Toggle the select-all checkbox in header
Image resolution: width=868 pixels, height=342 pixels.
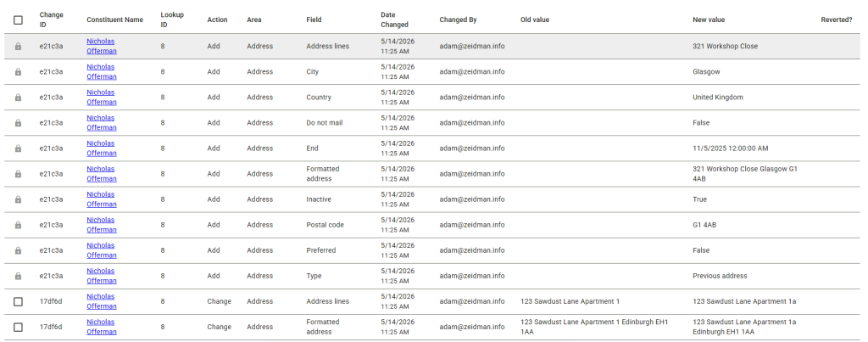(19, 20)
